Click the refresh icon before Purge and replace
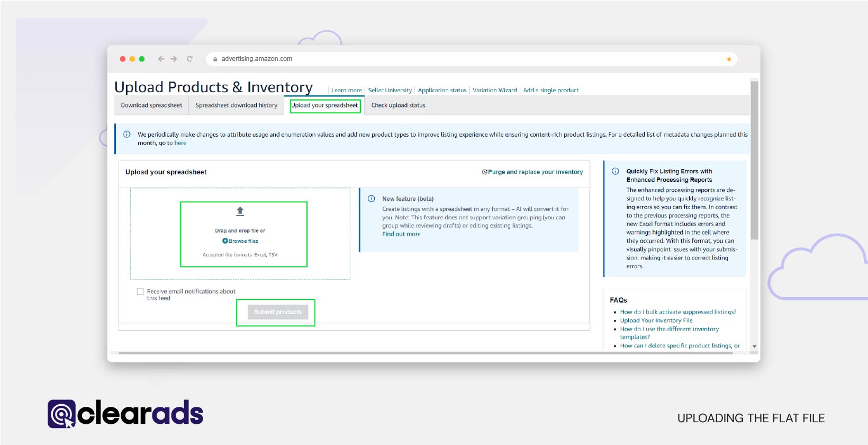The image size is (868, 445). (x=484, y=172)
